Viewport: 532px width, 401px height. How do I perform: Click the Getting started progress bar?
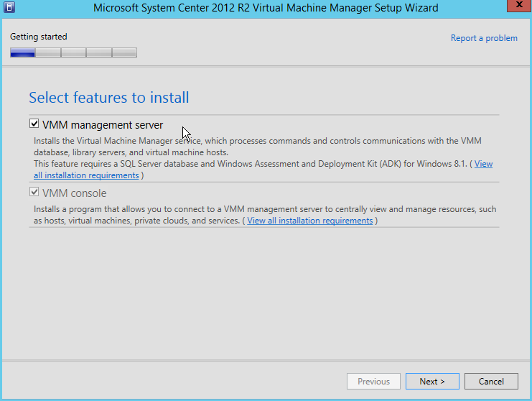pos(74,52)
